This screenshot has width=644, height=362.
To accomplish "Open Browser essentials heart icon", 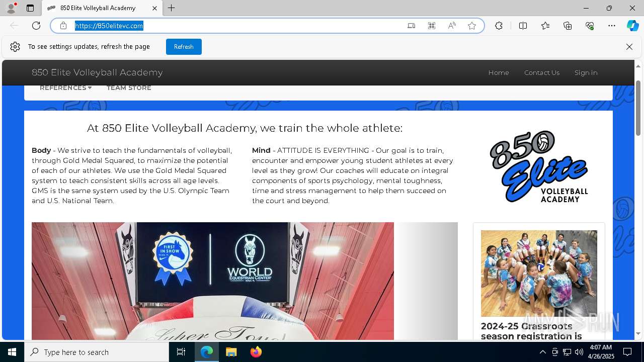I will pos(590,26).
